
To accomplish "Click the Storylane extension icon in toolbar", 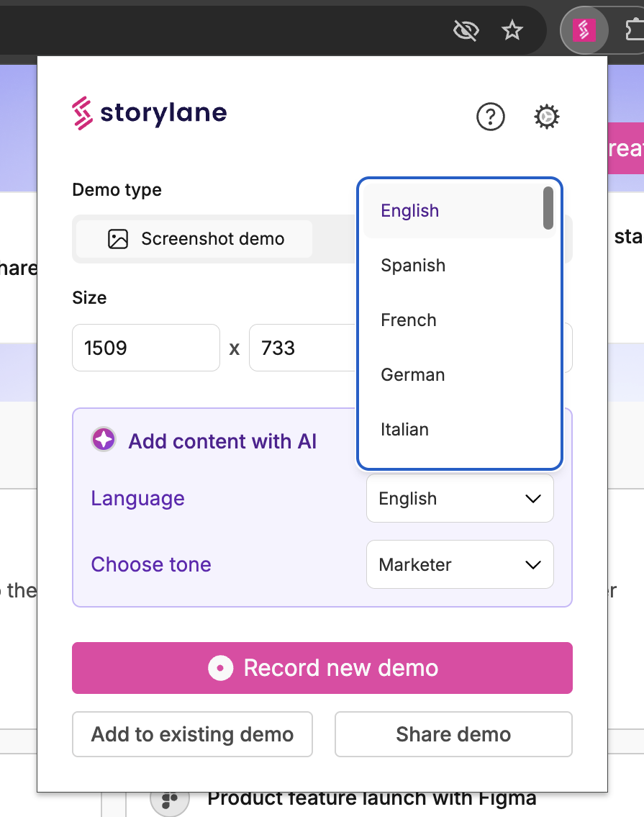I will (x=584, y=30).
